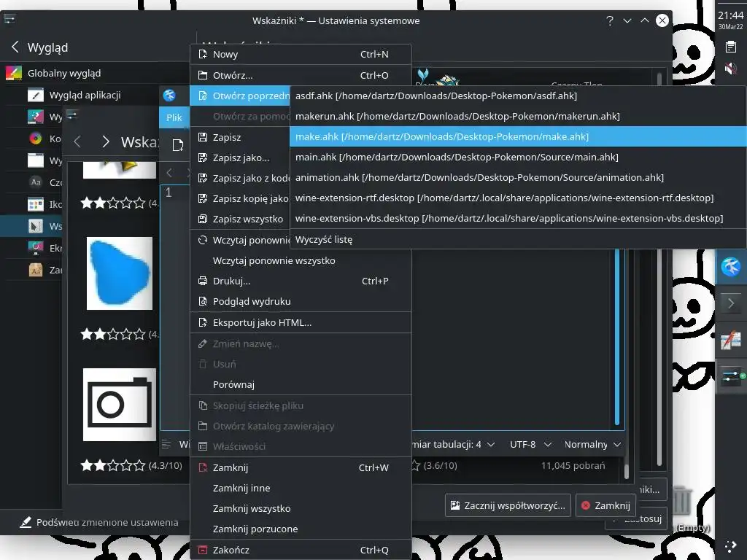Select Wczytaj ponownie wszystko
The image size is (747, 560).
tap(301, 260)
